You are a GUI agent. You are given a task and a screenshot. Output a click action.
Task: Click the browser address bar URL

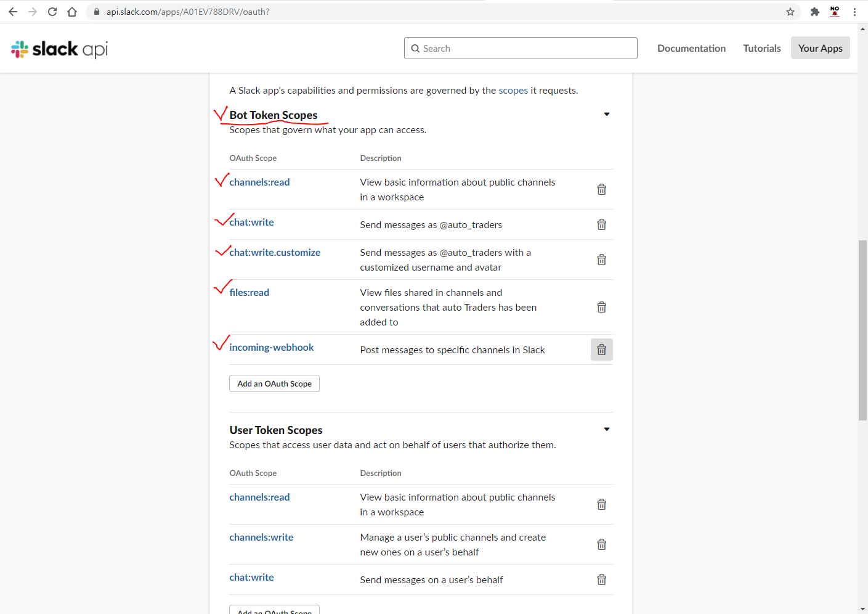pyautogui.click(x=188, y=12)
